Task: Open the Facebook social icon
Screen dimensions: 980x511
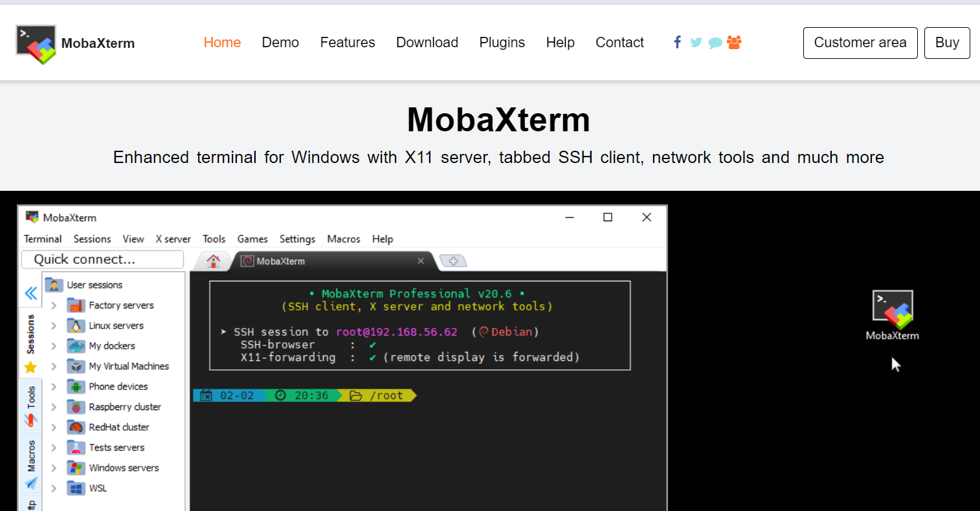Action: tap(677, 42)
